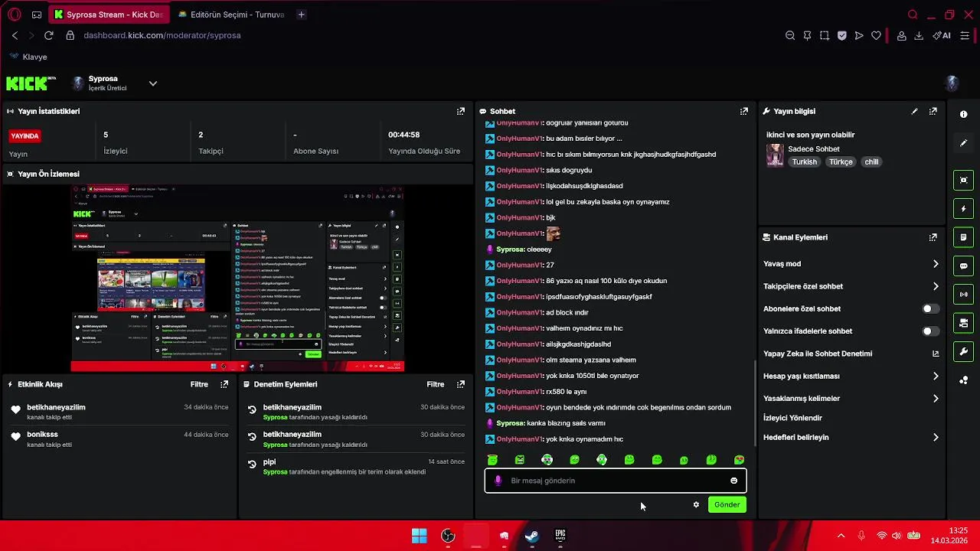
Task: Open chat settings gear icon
Action: (x=696, y=504)
